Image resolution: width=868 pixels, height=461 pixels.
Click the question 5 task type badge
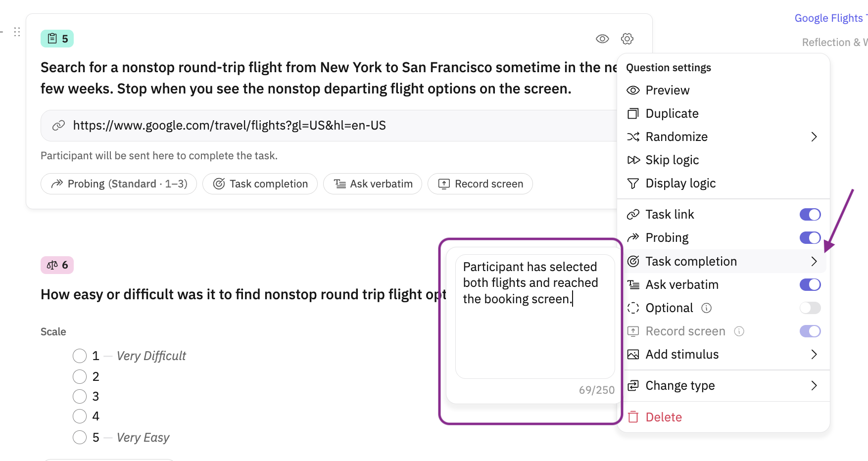point(57,39)
